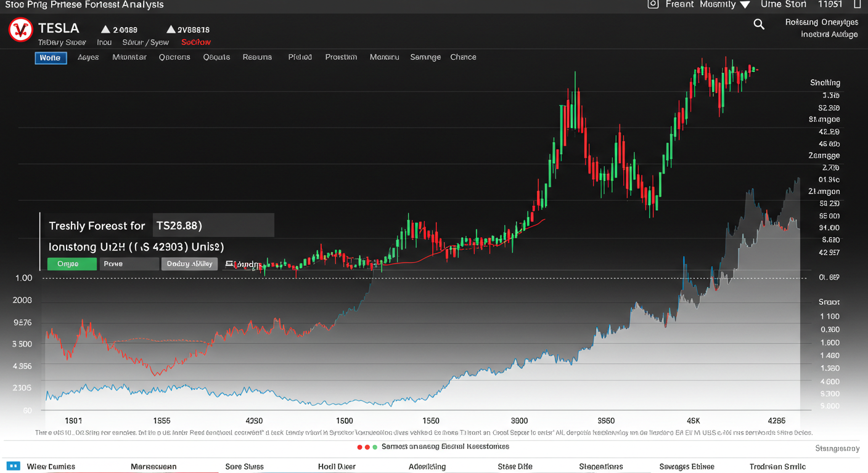Open the Sawages Ebinse bottom tab

[x=686, y=466]
